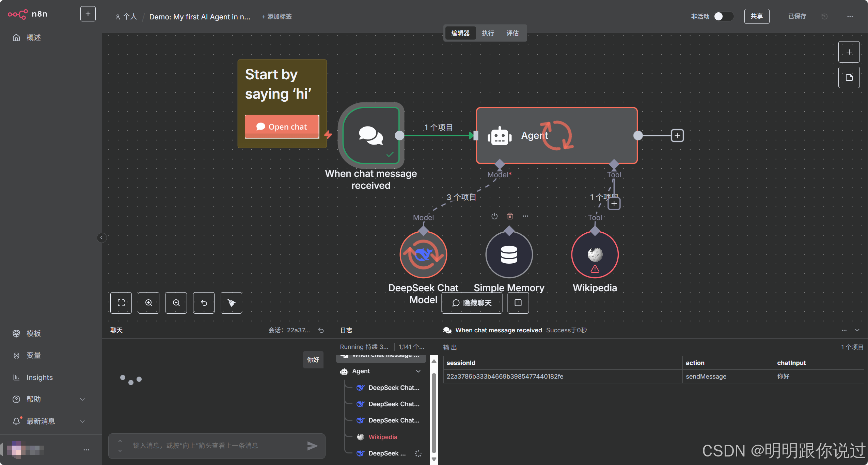Add a sticky note to canvas
This screenshot has width=868, height=465.
(x=849, y=78)
